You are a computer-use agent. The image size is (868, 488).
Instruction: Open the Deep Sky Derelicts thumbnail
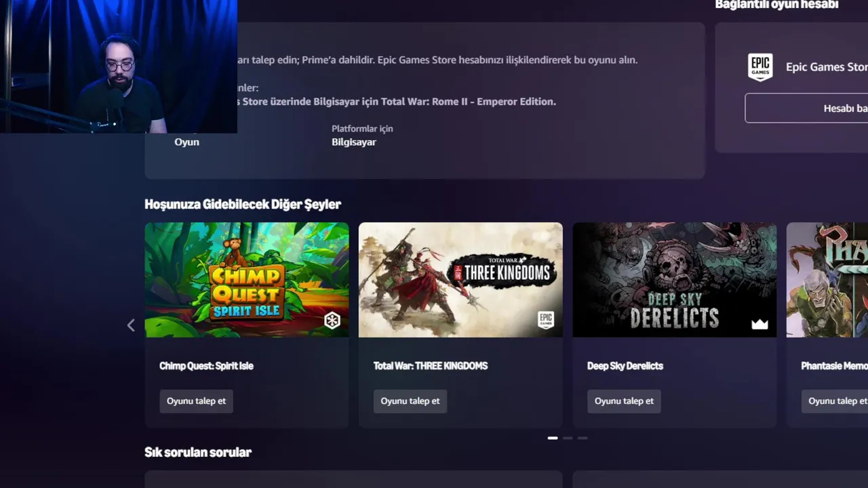675,280
